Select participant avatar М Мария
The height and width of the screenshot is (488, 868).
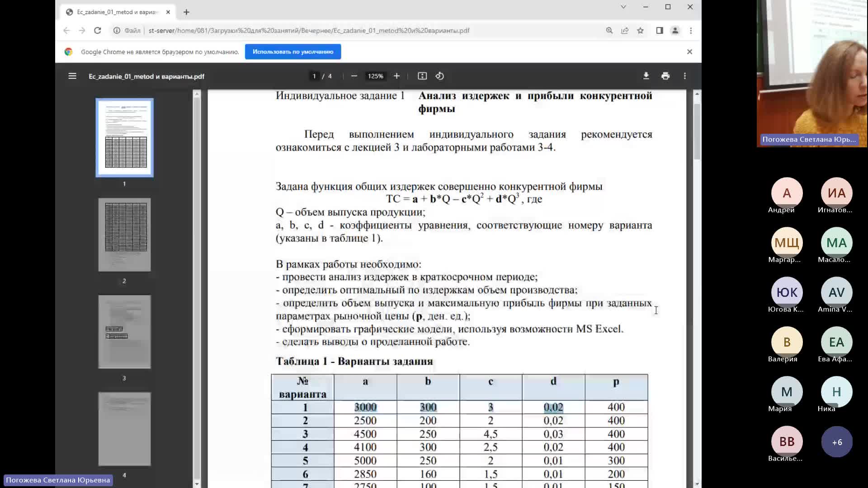click(x=787, y=392)
